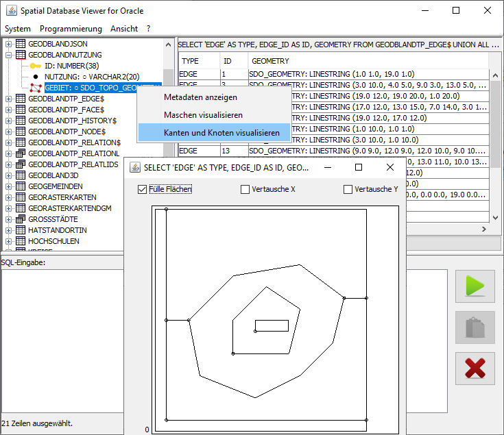
Task: Click the GEODBLAND3D table icon
Action: [21, 175]
